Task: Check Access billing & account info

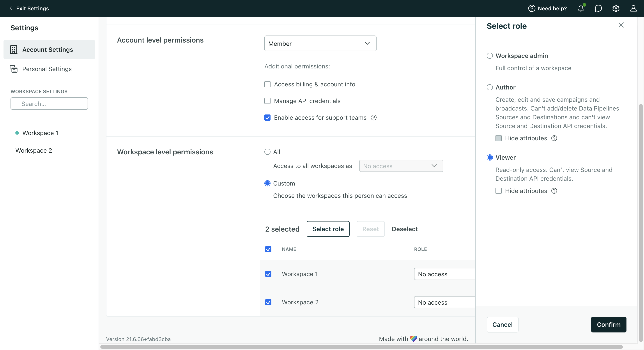Action: click(x=267, y=84)
